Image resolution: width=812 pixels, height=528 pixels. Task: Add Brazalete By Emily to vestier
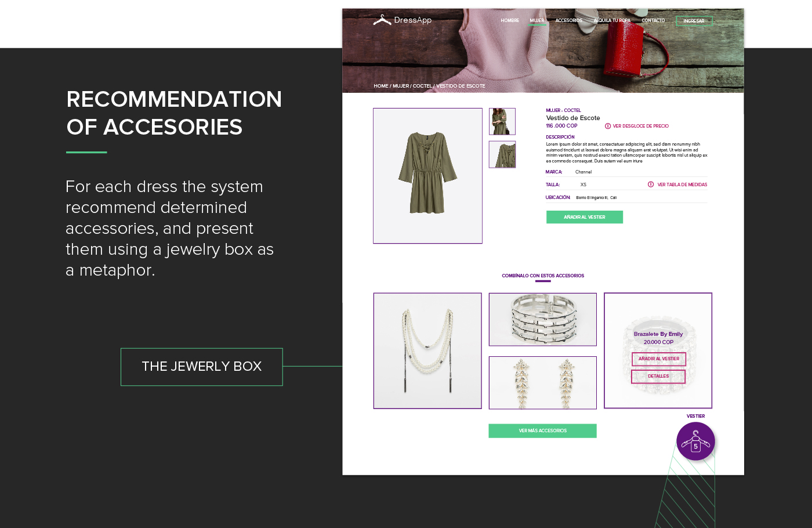(x=658, y=359)
